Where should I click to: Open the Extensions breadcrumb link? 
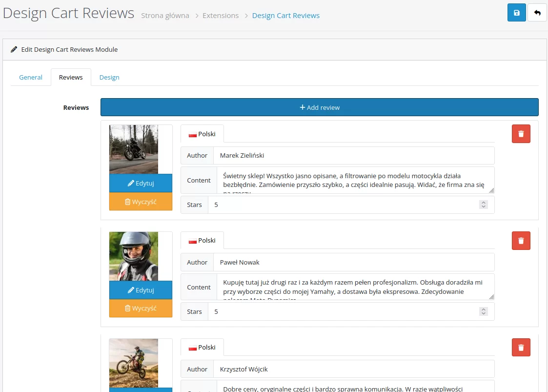coord(221,16)
